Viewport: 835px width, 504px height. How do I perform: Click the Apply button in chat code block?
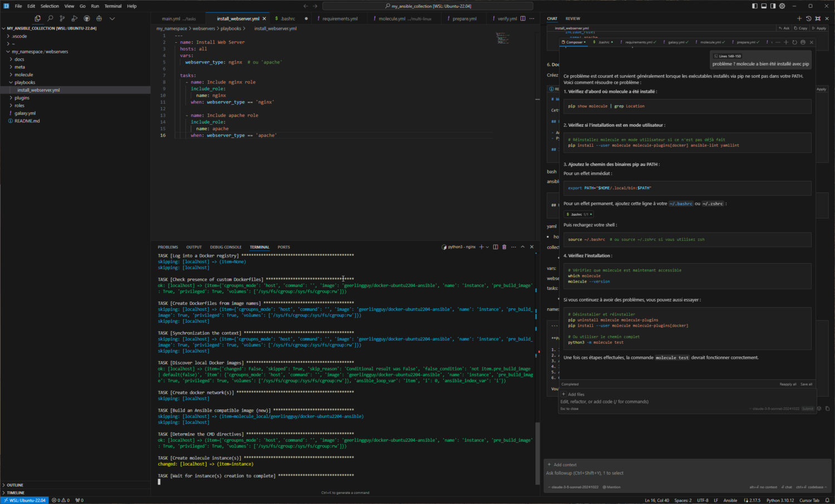tap(819, 28)
